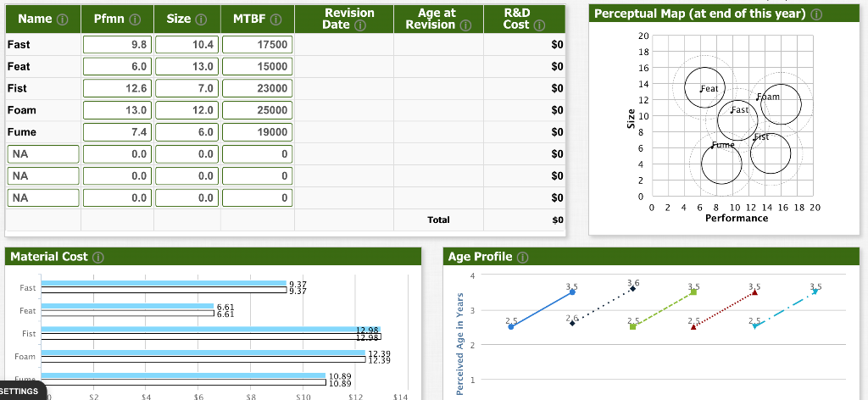Edit the Fume Size field 6.0
Viewport: 868px width, 400px height.
click(x=187, y=132)
